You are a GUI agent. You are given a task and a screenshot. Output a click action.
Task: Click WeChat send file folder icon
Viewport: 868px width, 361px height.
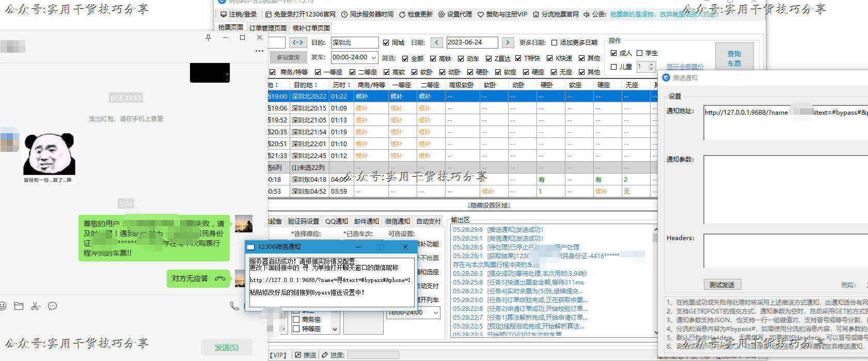click(x=19, y=306)
